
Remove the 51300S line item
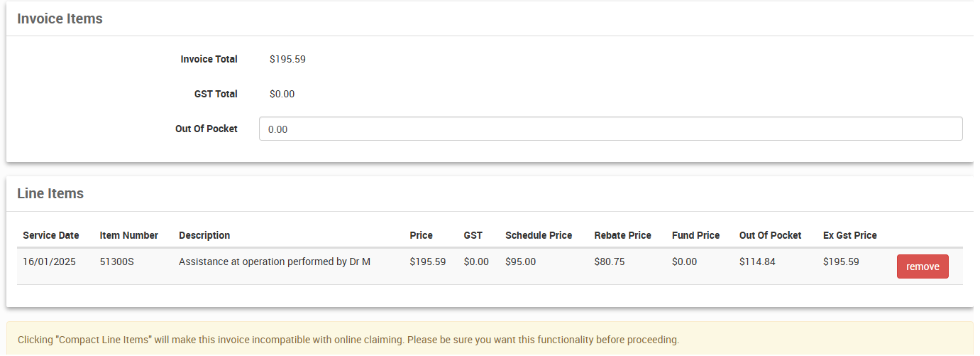tap(923, 266)
